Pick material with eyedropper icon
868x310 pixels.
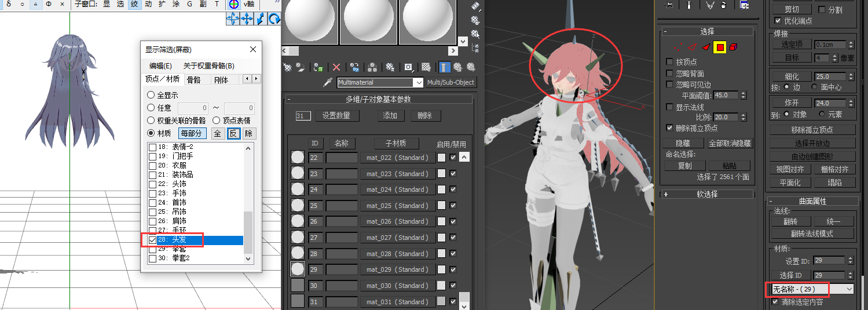(327, 82)
